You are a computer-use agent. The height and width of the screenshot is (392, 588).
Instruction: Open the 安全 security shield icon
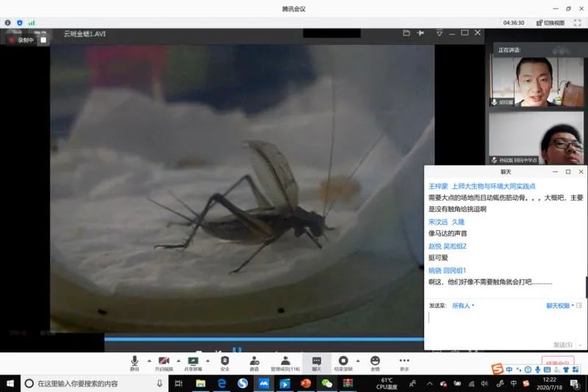coord(225,361)
